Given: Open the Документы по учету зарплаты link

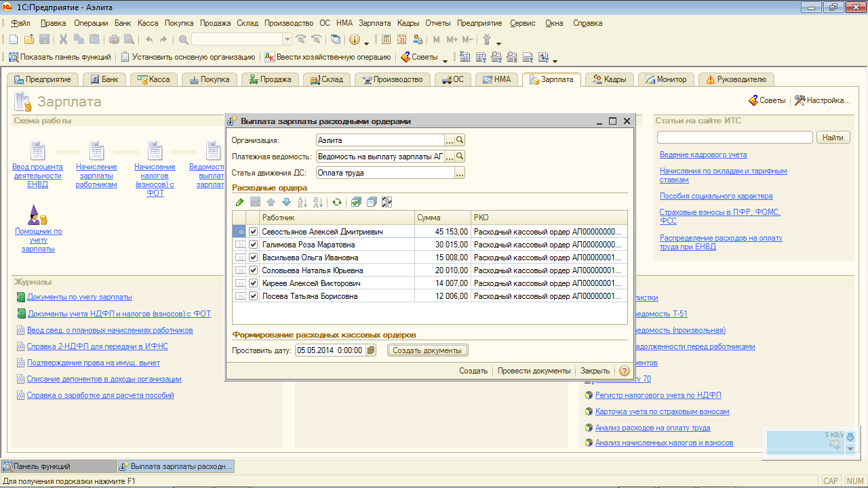Looking at the screenshot, I should point(80,297).
